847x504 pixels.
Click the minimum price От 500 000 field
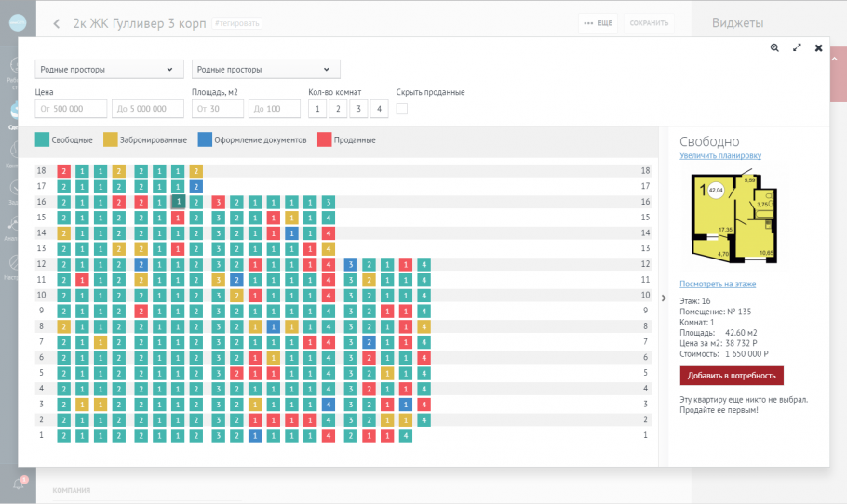[71, 109]
